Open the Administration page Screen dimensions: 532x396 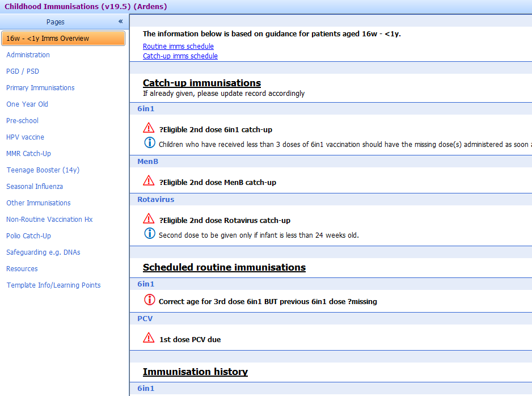coord(28,54)
